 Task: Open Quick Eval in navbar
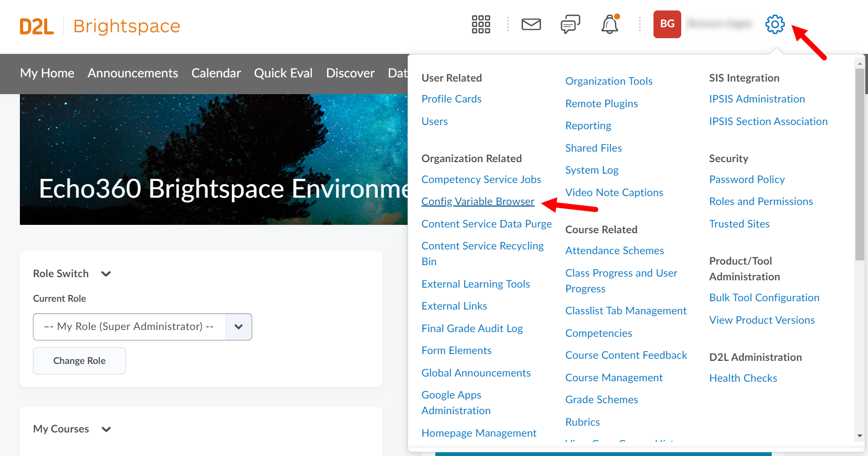283,73
